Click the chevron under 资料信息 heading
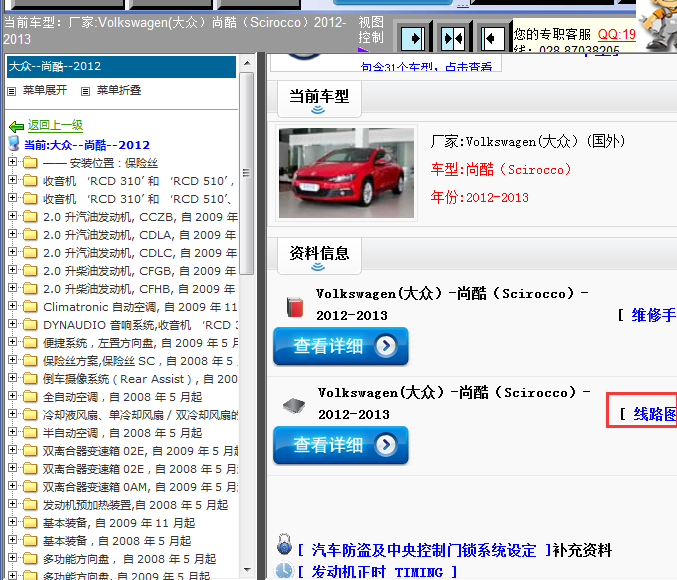 pyautogui.click(x=318, y=267)
